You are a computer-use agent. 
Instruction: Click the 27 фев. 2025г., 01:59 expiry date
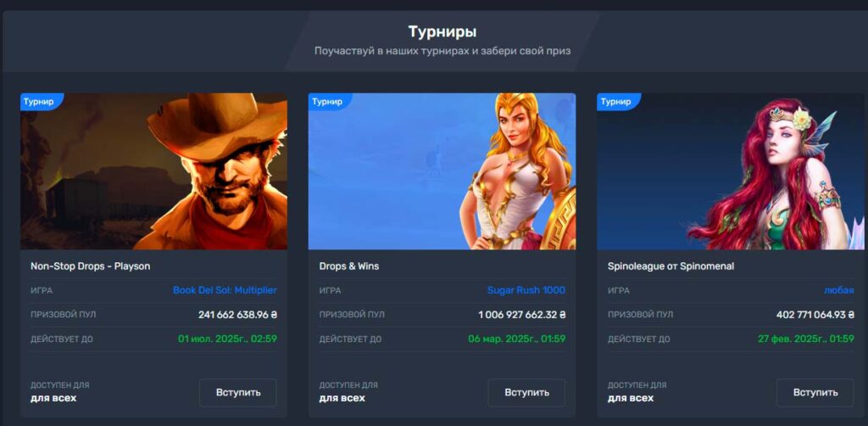[x=805, y=339]
